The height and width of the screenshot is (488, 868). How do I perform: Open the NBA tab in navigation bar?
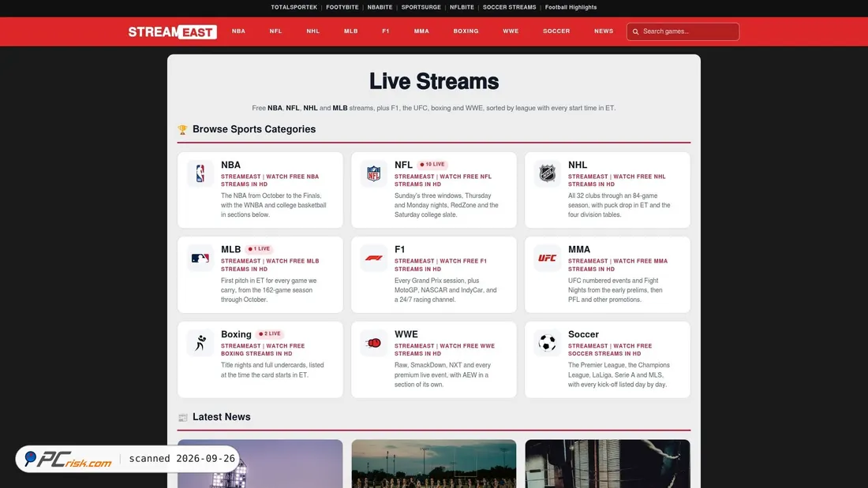(238, 31)
